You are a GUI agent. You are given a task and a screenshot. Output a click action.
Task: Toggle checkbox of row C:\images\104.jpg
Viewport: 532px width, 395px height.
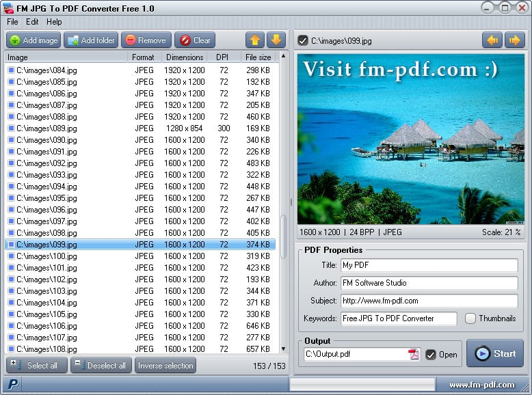pyautogui.click(x=11, y=303)
